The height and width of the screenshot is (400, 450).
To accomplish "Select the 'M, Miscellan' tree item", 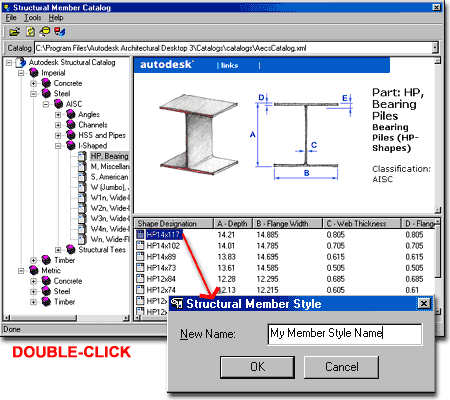I will (x=110, y=166).
